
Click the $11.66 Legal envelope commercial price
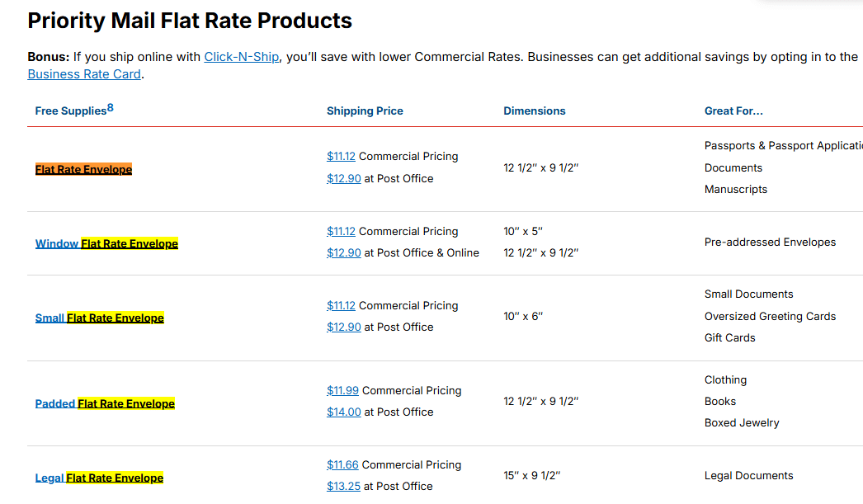pyautogui.click(x=343, y=465)
